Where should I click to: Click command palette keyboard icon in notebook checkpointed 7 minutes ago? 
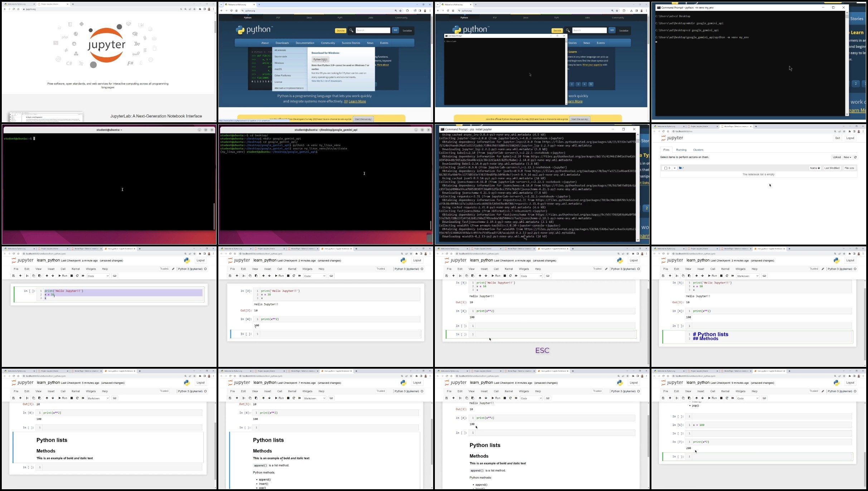pos(331,398)
